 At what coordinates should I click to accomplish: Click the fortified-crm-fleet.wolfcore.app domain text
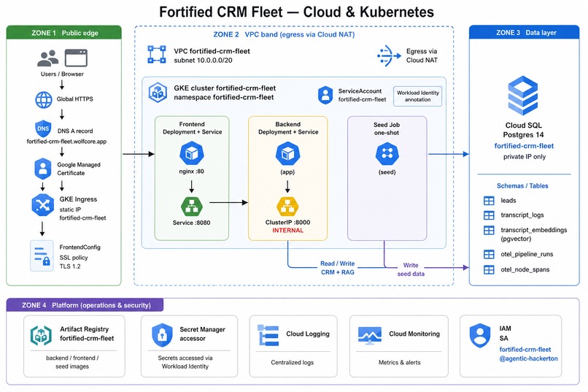click(66, 142)
